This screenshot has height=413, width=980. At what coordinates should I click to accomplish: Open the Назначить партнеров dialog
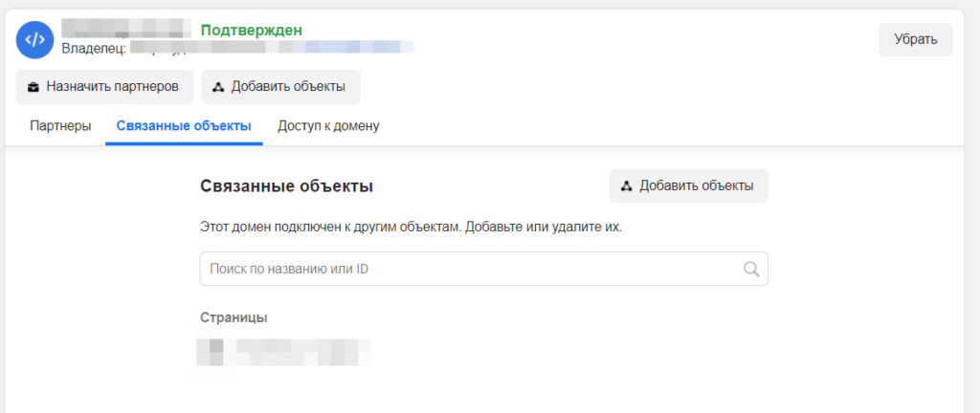[x=104, y=86]
